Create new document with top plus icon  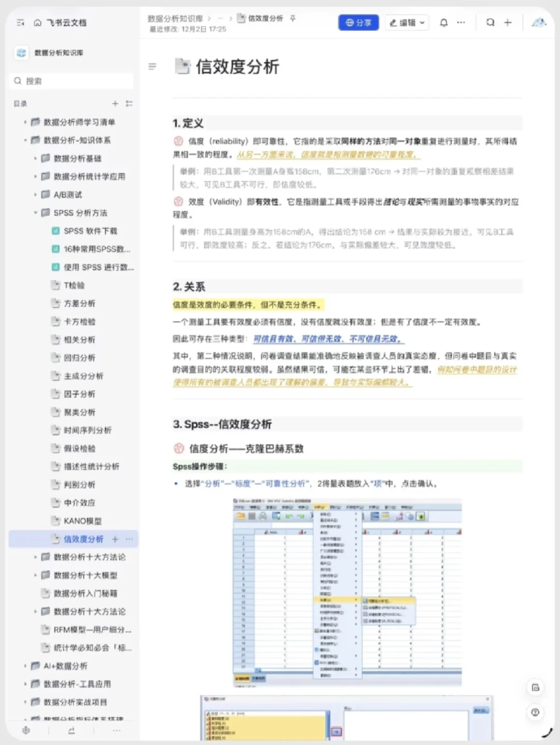pos(508,22)
